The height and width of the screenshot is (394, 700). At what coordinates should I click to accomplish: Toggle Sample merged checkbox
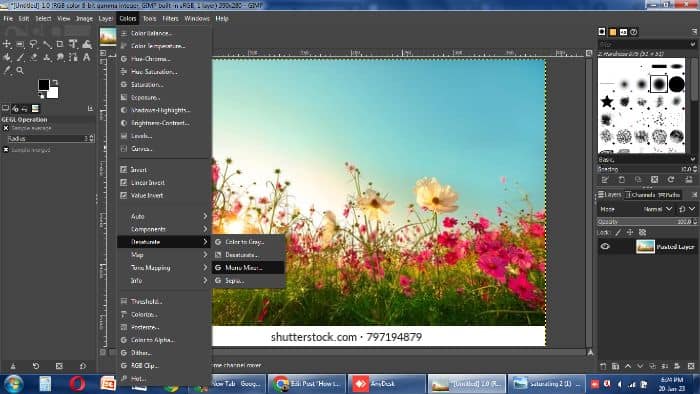(6, 150)
